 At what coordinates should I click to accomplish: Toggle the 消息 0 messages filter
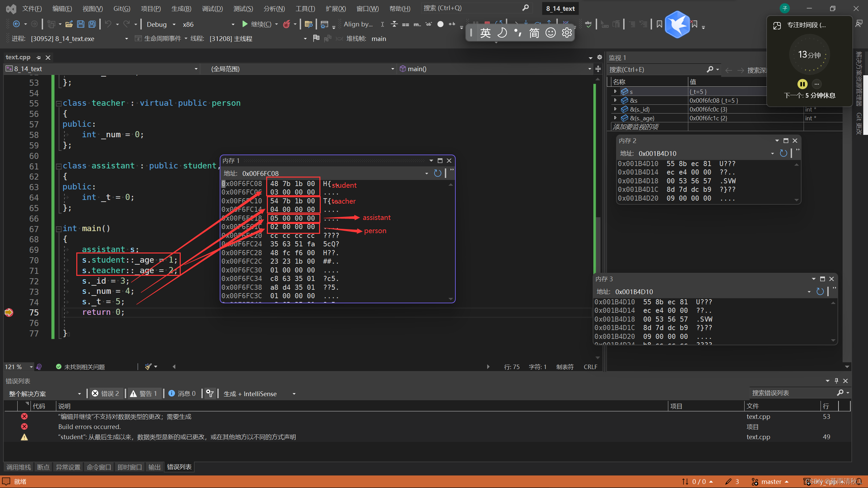(x=182, y=393)
